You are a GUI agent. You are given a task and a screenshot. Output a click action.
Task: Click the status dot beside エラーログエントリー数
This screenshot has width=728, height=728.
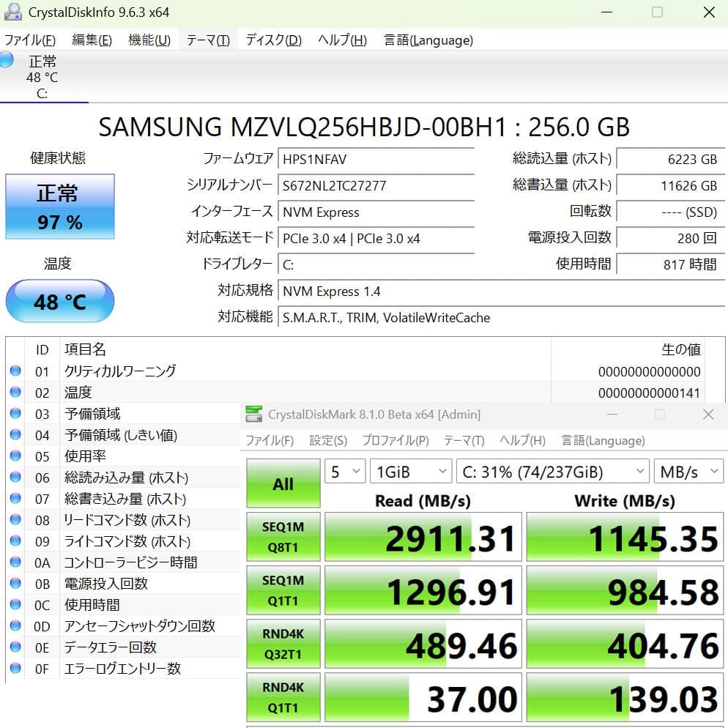[15, 668]
